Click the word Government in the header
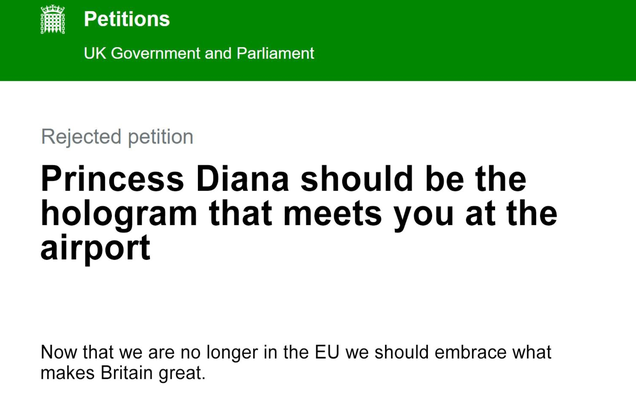The height and width of the screenshot is (394, 636). coord(156,53)
